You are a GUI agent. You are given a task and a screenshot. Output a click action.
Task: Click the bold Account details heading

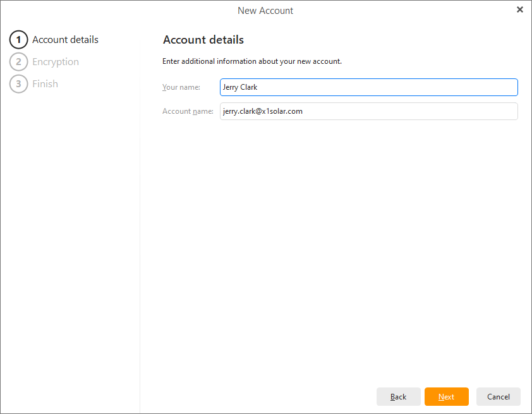click(x=203, y=40)
